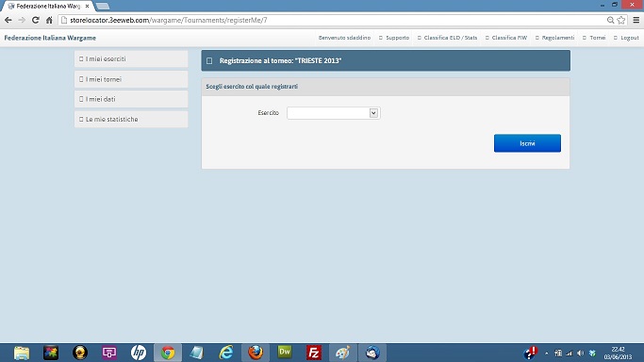644x362 pixels.
Task: Open the clock and date in the tray
Action: tap(618, 353)
